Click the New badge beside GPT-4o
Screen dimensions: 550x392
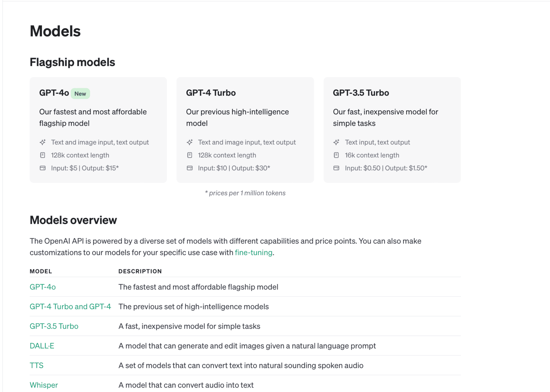tap(80, 93)
